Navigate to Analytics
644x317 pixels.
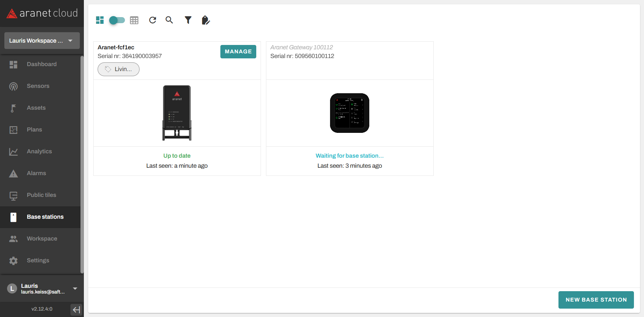(x=39, y=151)
